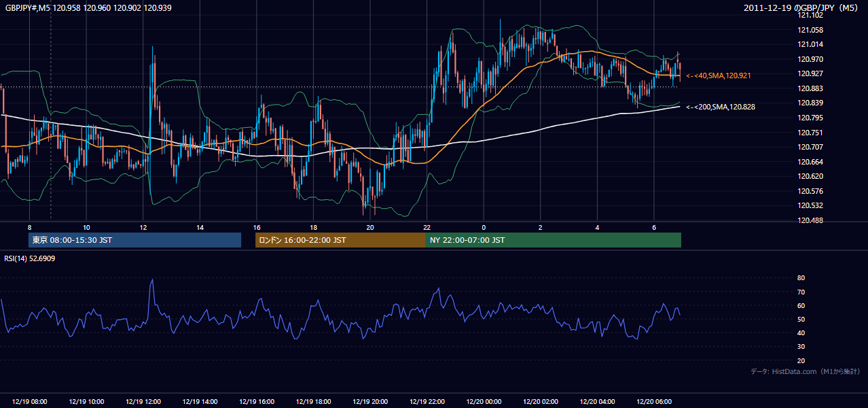Click RSI scale level 50

[801, 319]
